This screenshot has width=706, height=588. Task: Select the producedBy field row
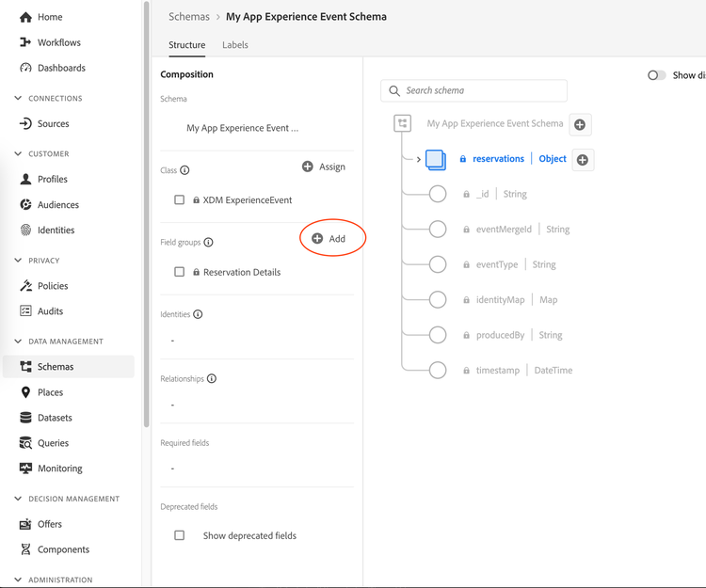pyautogui.click(x=495, y=335)
